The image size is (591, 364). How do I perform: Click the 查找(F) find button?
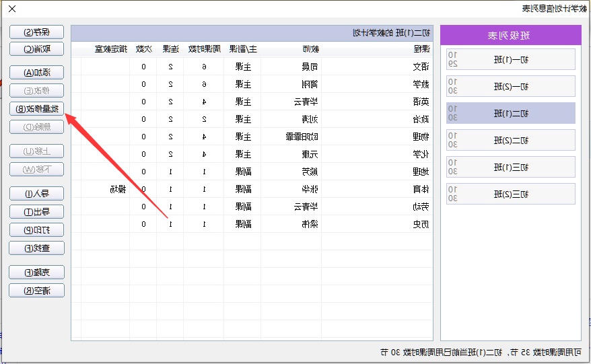pos(36,248)
